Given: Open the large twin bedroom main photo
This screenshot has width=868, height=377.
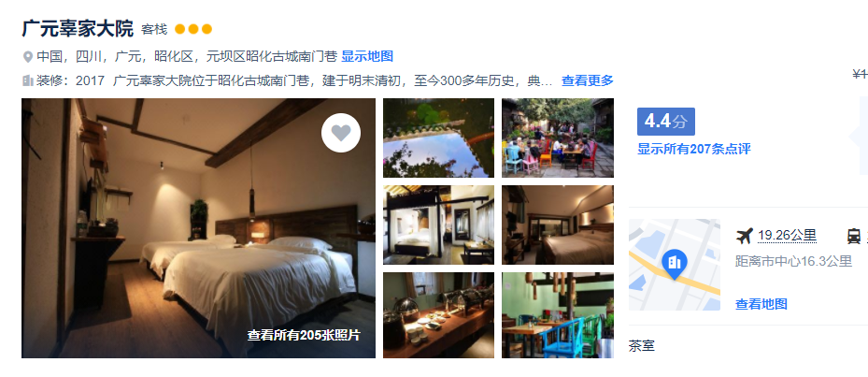Looking at the screenshot, I should point(198,228).
